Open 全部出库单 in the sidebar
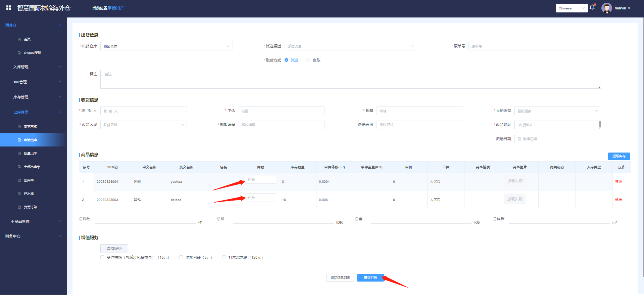 (32, 167)
